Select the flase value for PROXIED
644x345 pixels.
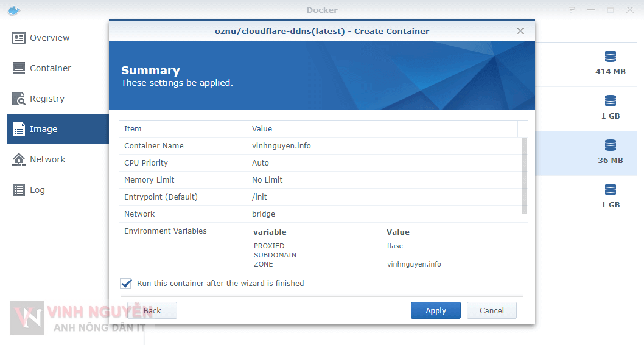pos(394,246)
